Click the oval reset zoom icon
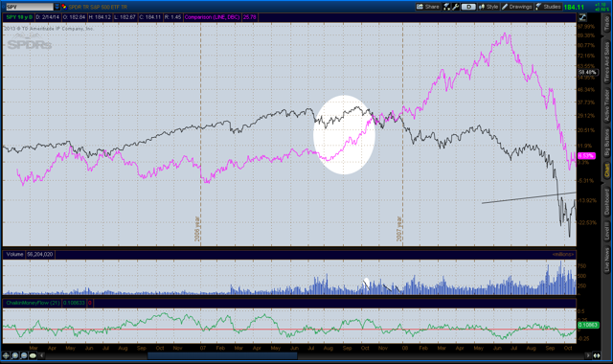The image size is (613, 364). (x=33, y=355)
